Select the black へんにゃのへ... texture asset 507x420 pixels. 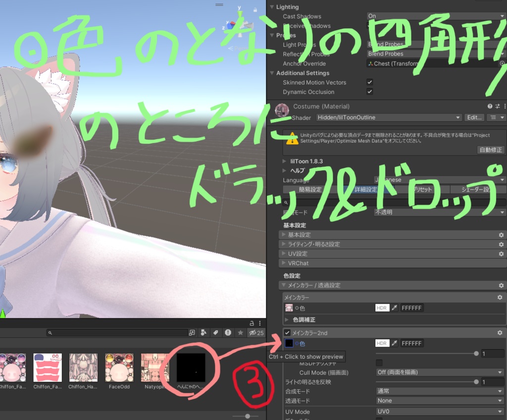coord(191,371)
